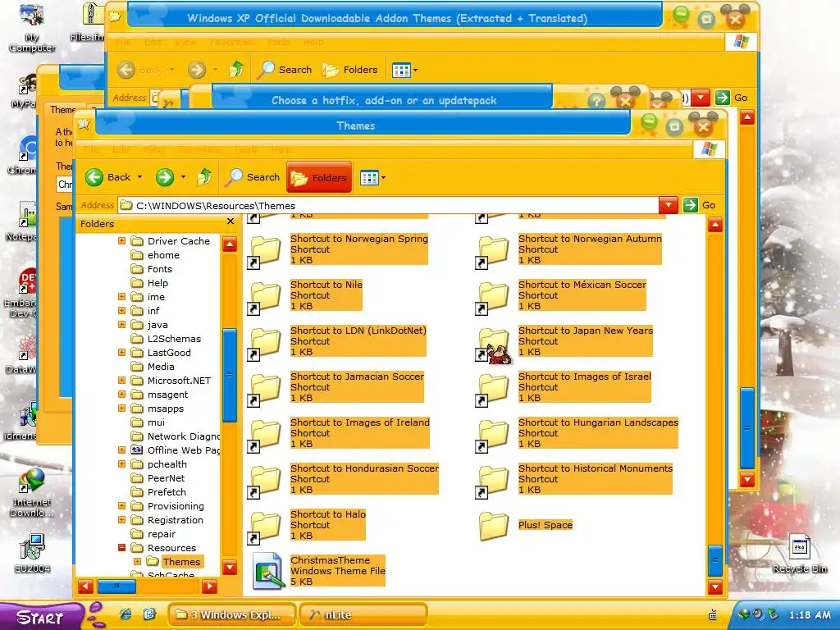Screen dimensions: 840x630
Task: Expand the Microsoft.NET folder node
Action: [x=121, y=381]
